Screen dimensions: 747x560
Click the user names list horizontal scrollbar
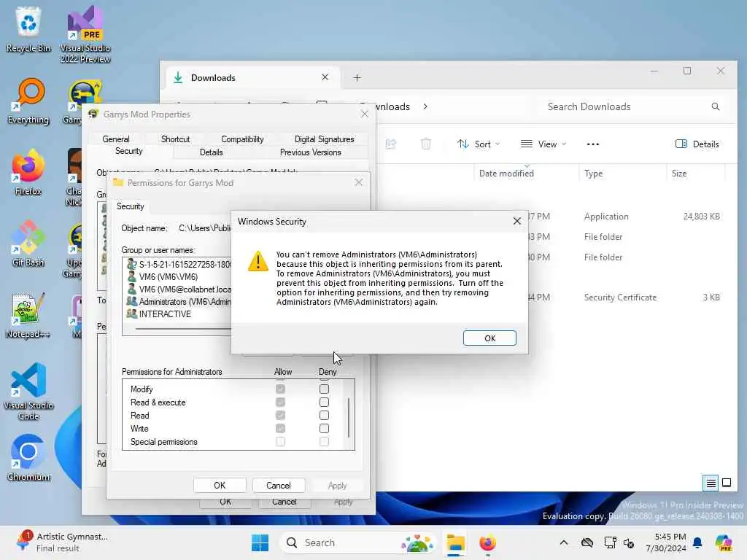(x=183, y=329)
